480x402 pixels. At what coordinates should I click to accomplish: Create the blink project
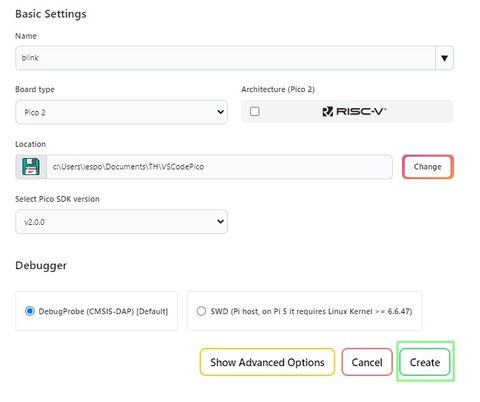click(425, 362)
